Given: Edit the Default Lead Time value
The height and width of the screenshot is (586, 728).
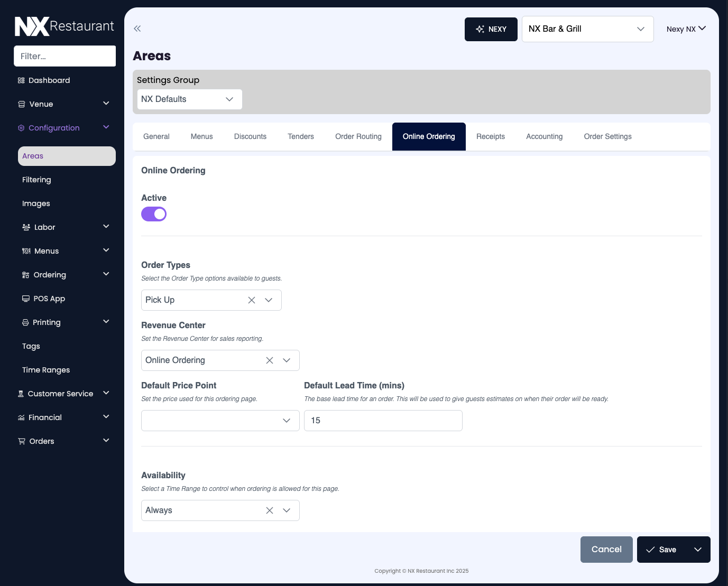Looking at the screenshot, I should 383,421.
